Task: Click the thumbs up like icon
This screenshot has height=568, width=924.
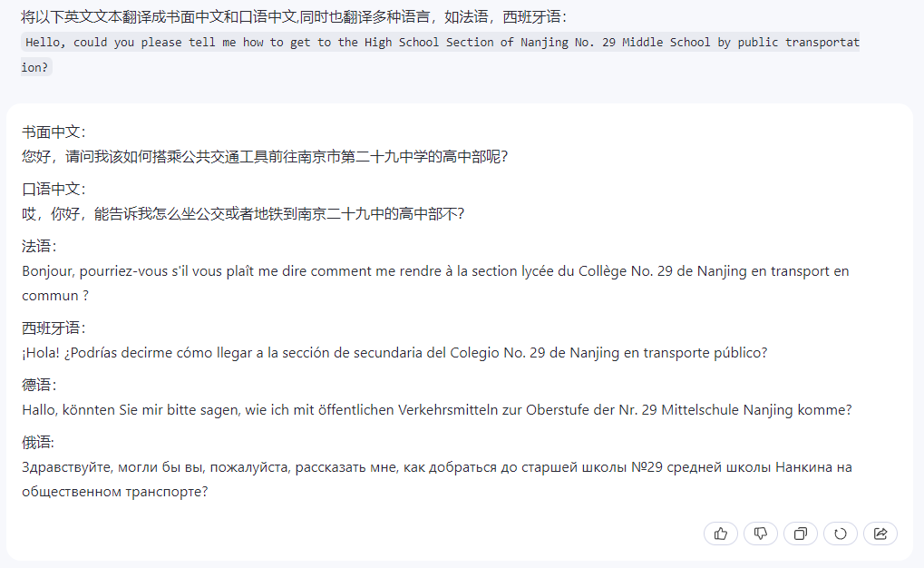Action: tap(721, 534)
